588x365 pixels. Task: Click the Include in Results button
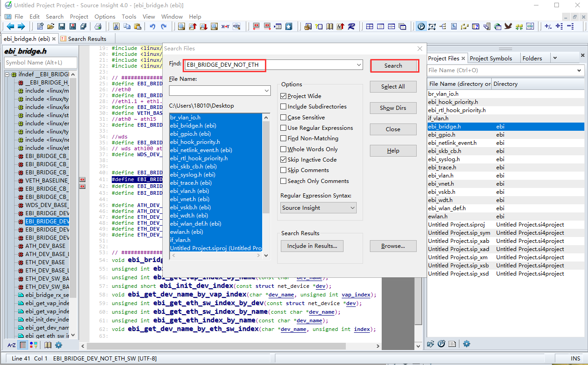pos(312,246)
